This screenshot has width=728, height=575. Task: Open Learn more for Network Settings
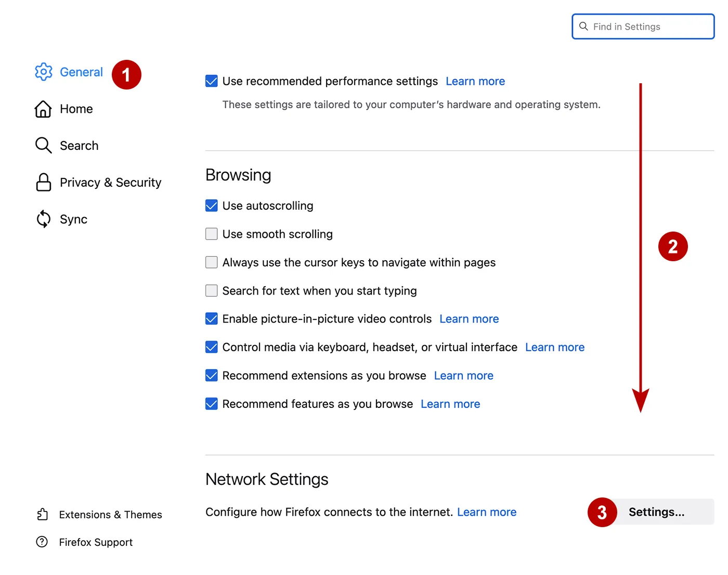pyautogui.click(x=486, y=512)
